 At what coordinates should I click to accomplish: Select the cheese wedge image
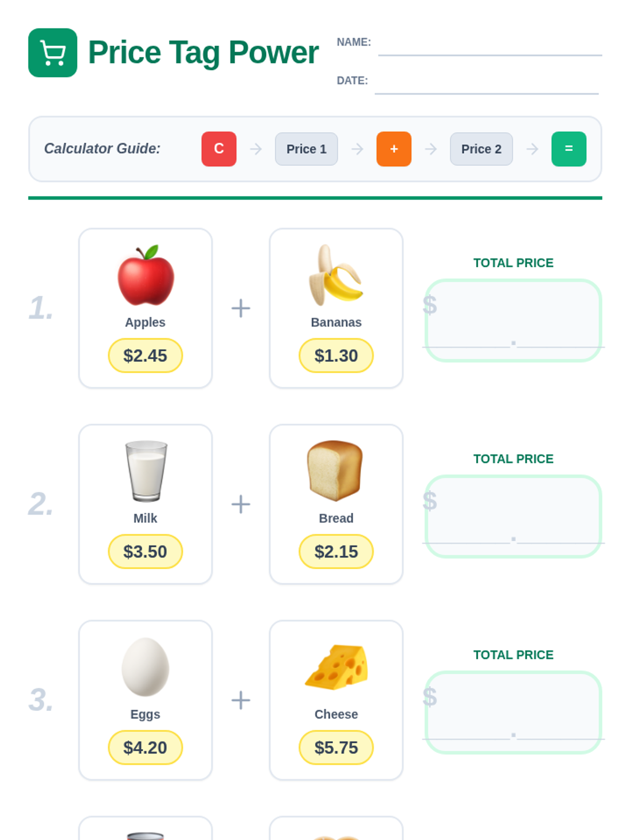(336, 667)
